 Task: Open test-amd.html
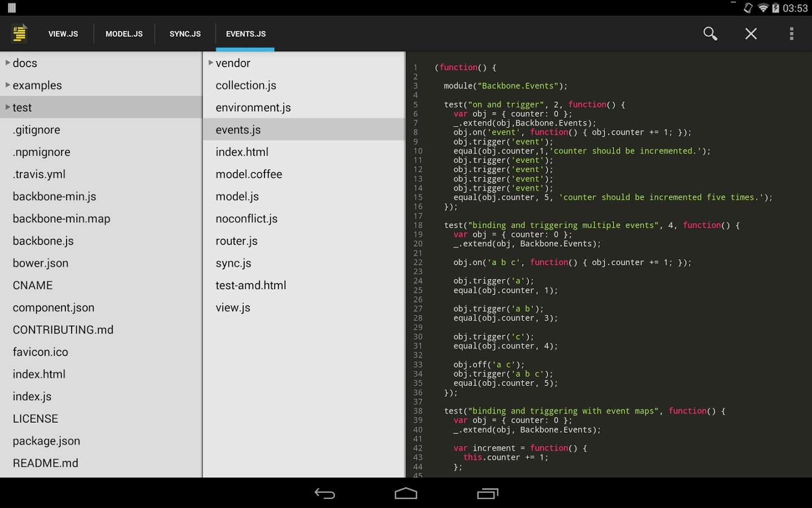251,285
